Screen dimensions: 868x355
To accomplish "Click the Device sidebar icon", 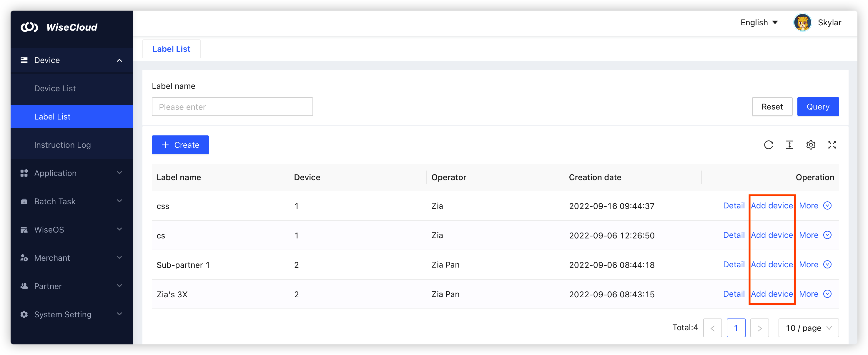I will [x=24, y=60].
